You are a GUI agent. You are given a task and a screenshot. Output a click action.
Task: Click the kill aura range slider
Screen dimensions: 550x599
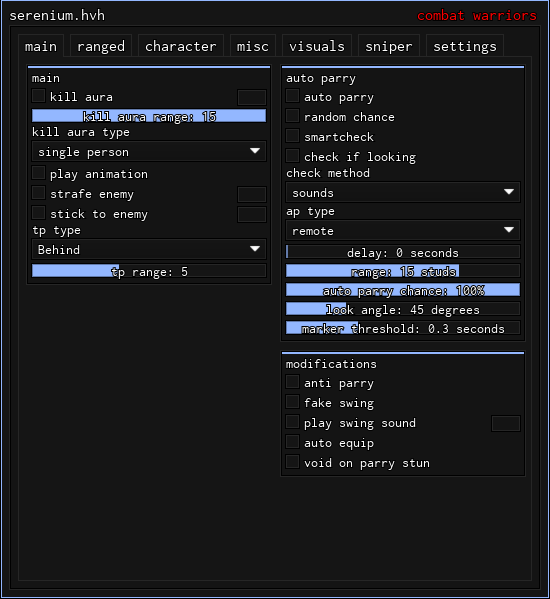coord(149,116)
